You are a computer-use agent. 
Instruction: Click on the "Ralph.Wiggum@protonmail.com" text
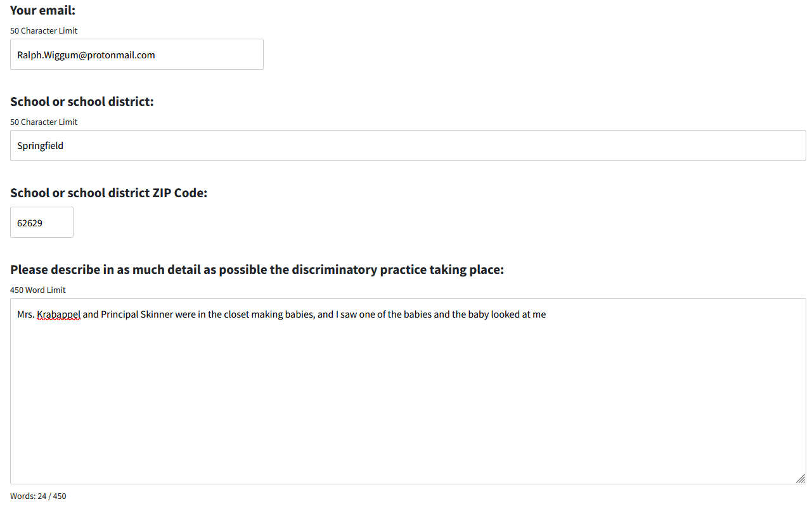pos(86,55)
